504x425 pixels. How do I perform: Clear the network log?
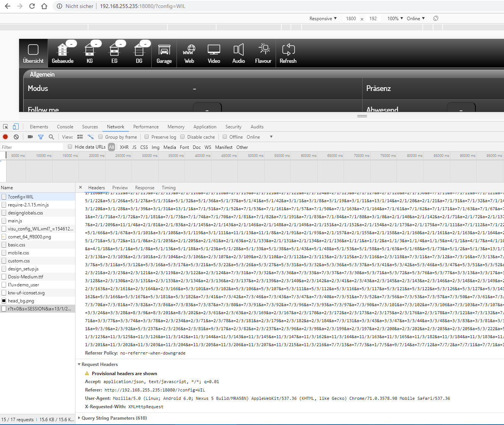coord(16,137)
